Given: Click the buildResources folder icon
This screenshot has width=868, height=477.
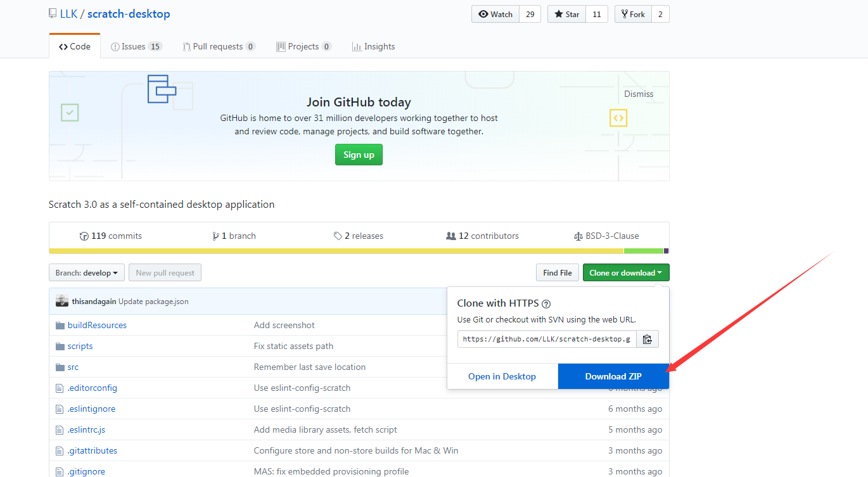Looking at the screenshot, I should point(60,325).
